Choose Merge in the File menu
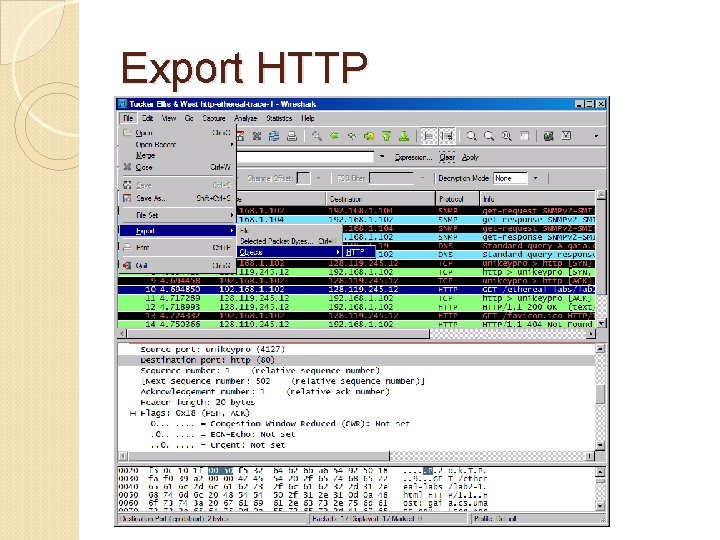This screenshot has width=720, height=540. 177,155
